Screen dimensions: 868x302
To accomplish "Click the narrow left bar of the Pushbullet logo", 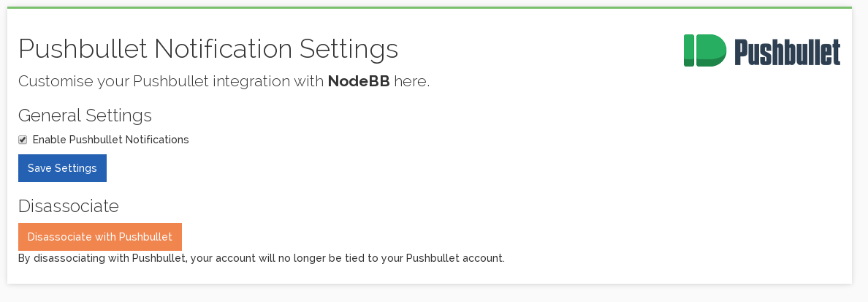I will tap(688, 50).
